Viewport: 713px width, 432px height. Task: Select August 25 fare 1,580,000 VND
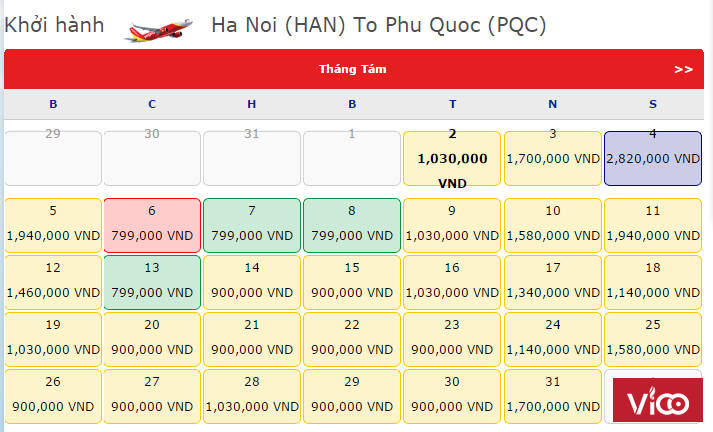653,339
